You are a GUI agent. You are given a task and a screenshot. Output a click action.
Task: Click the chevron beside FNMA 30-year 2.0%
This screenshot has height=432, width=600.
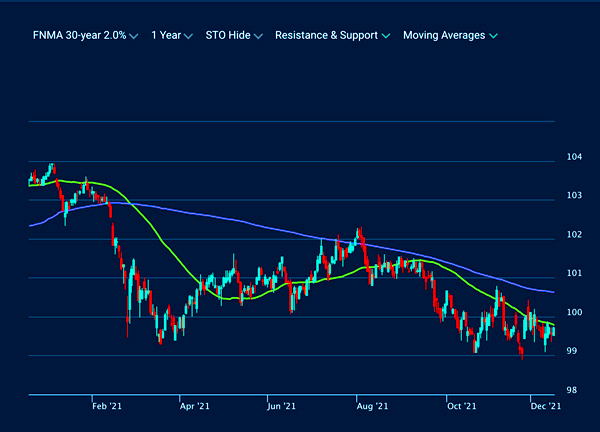pyautogui.click(x=134, y=36)
